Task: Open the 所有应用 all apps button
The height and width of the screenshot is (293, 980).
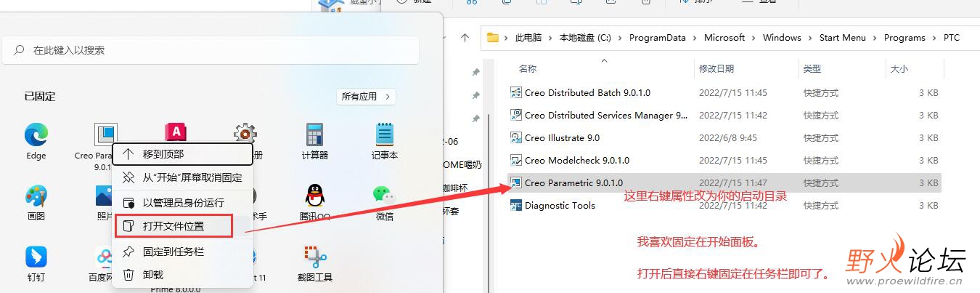Action: click(x=366, y=96)
